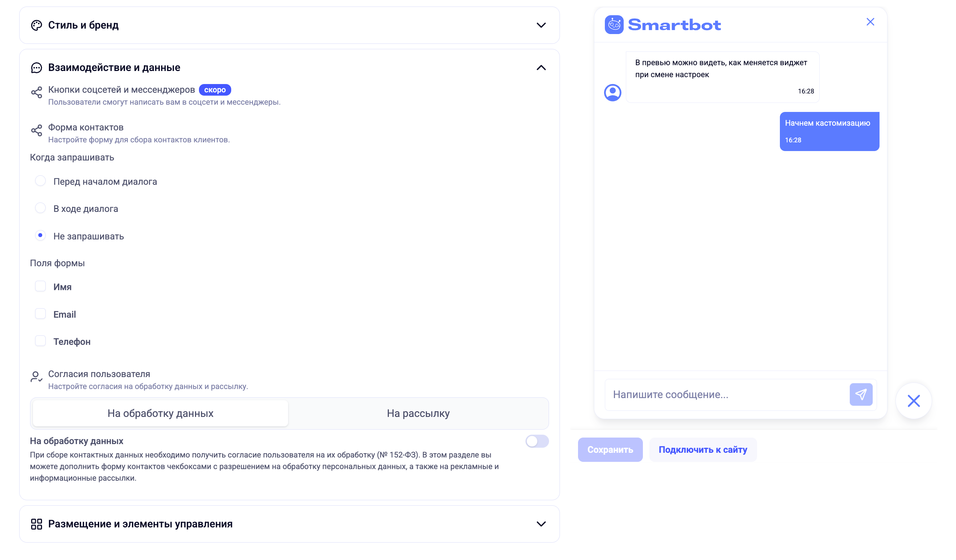Click the share icon next to Форма контактов
Image resolution: width=956 pixels, height=560 pixels.
[36, 130]
